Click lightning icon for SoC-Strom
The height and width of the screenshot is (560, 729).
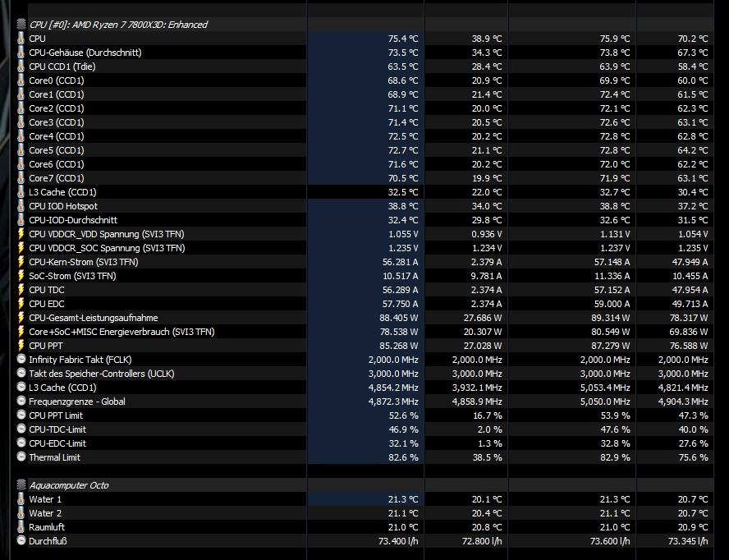[x=21, y=275]
